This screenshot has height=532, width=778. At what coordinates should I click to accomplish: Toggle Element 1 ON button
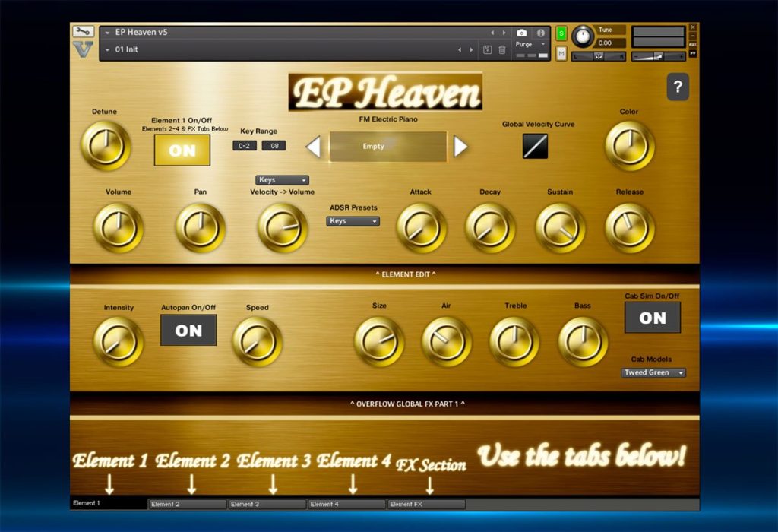tap(182, 150)
